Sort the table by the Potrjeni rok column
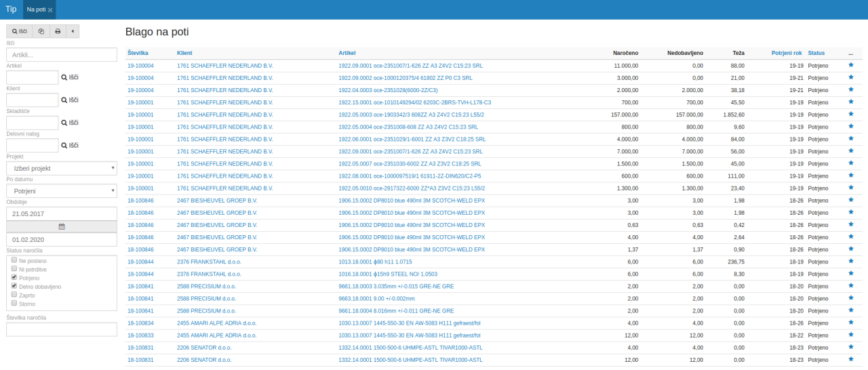 coord(787,53)
